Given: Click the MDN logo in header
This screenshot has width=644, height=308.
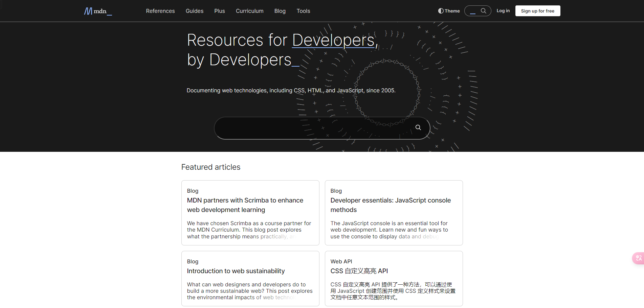Looking at the screenshot, I should 98,11.
